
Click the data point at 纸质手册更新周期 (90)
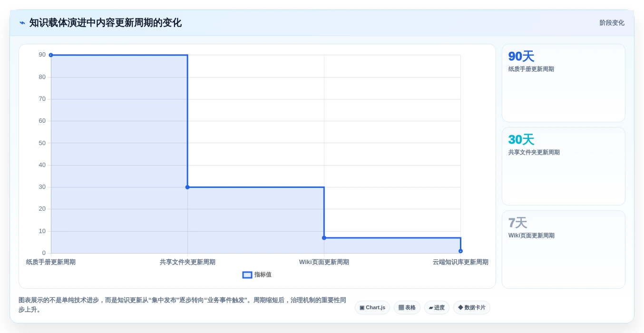click(51, 55)
